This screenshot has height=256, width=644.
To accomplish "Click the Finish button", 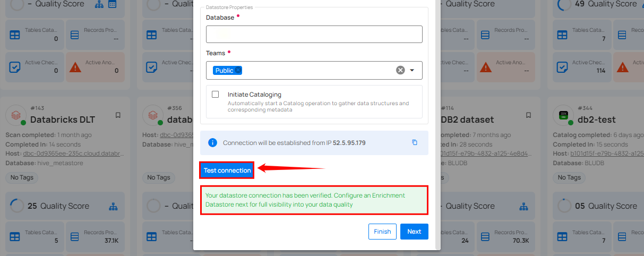I will 382,232.
